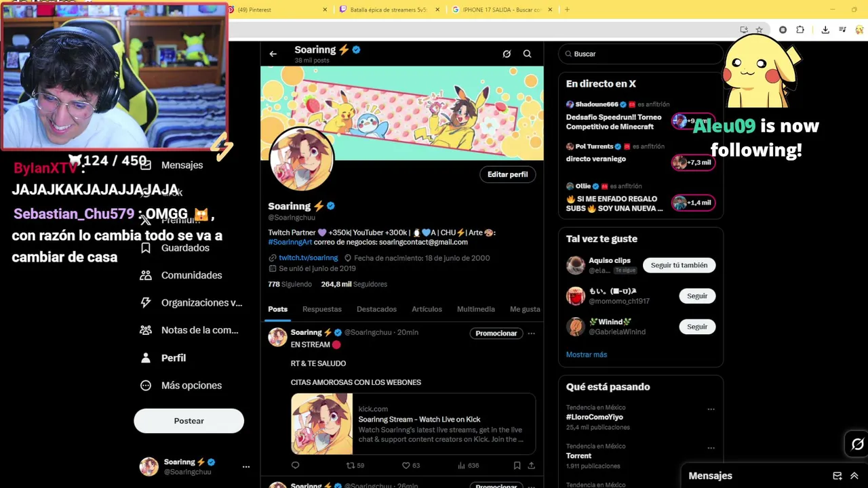This screenshot has height=488, width=868.
Task: Open the Me gusta profile tab
Action: click(x=525, y=309)
